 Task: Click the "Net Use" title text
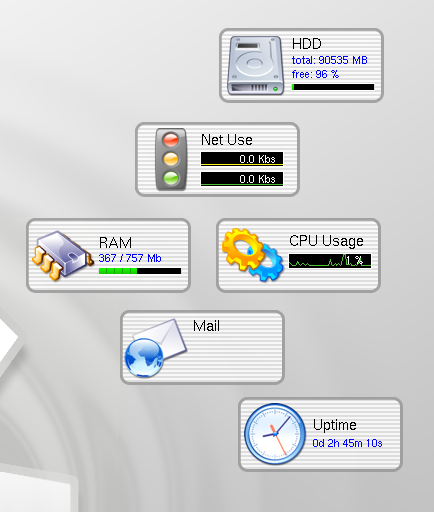coord(227,140)
